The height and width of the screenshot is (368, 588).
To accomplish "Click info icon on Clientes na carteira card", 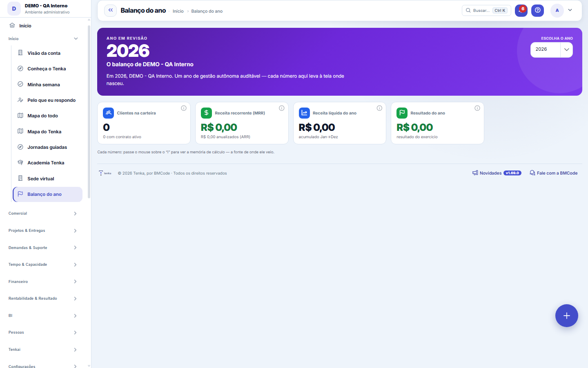I will 184,108.
